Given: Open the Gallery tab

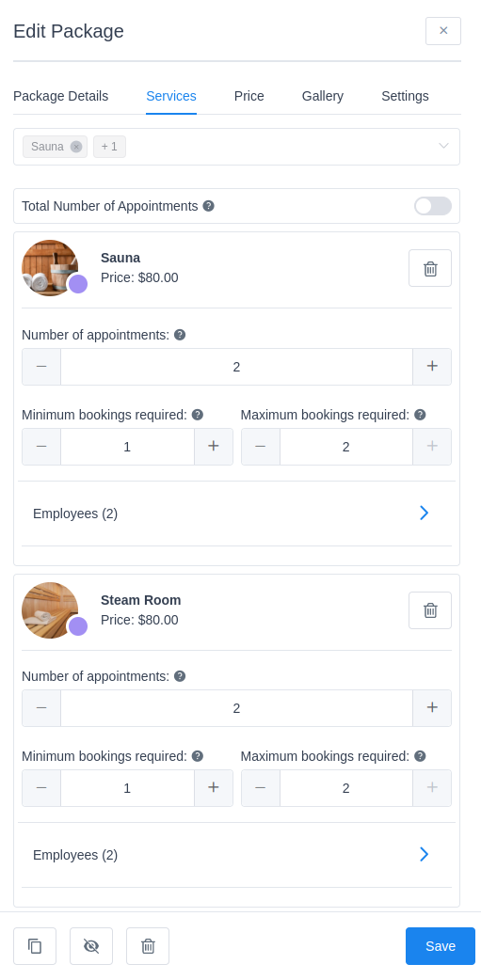Looking at the screenshot, I should pos(323,96).
